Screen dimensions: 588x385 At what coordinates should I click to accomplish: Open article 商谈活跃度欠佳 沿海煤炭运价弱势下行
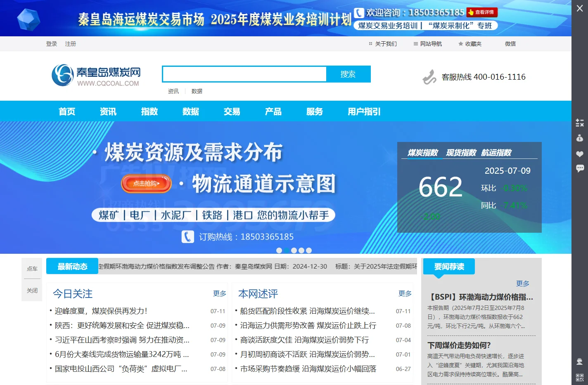[x=305, y=340]
